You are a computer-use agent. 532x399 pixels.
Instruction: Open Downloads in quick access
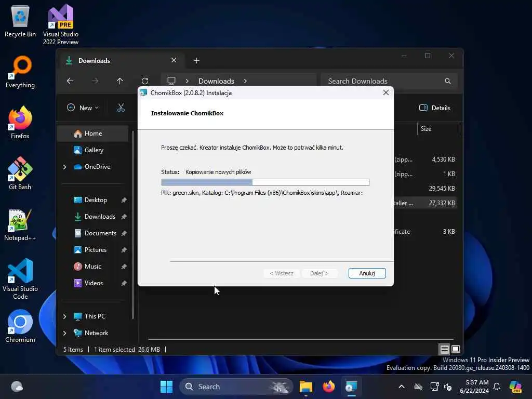click(95, 217)
